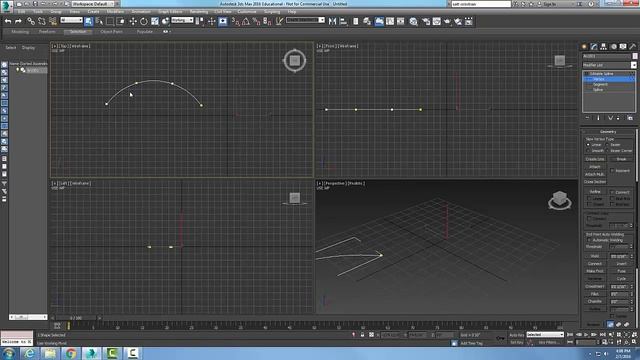Click the object color swatch

[635, 56]
